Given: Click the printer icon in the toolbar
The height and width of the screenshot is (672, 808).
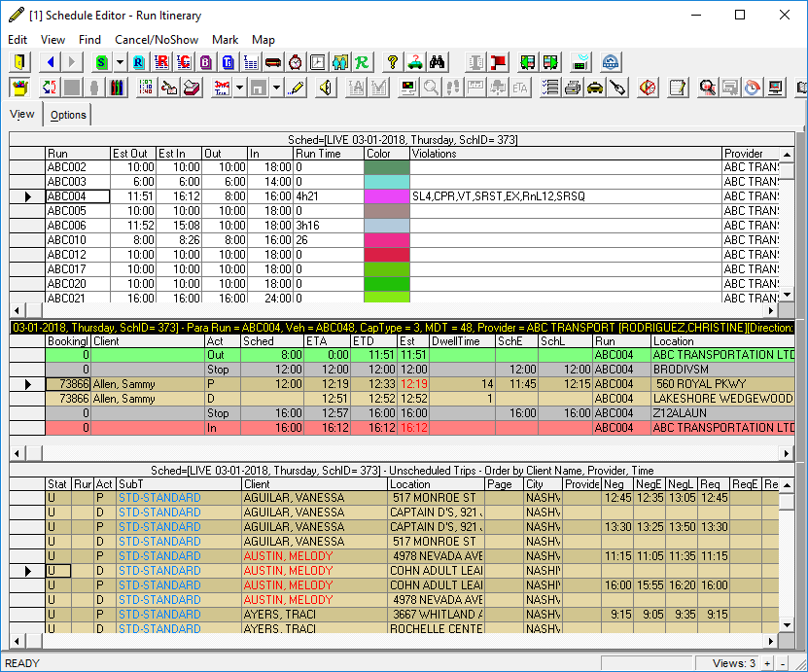Looking at the screenshot, I should 574,87.
